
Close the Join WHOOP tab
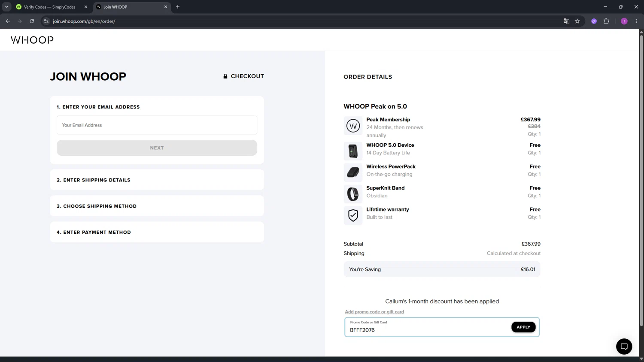point(166,7)
